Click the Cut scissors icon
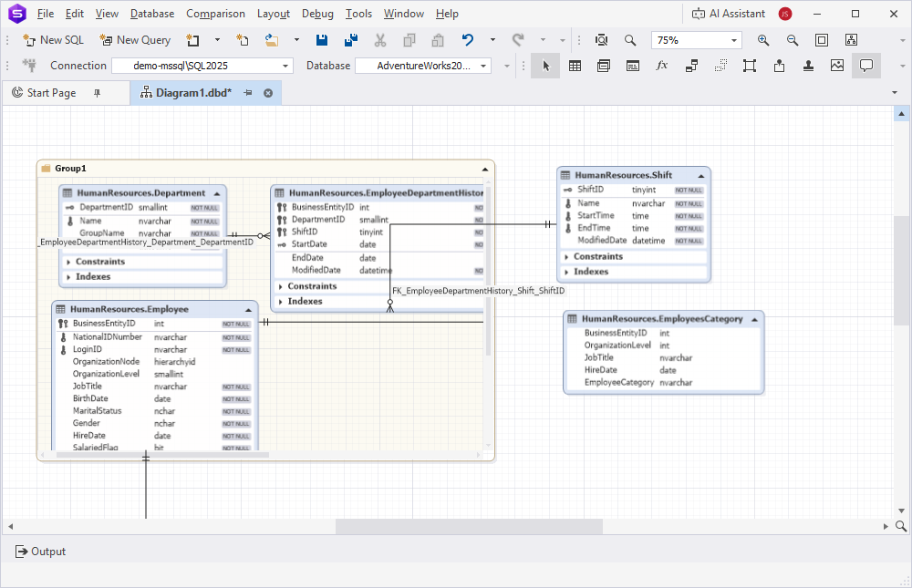The height and width of the screenshot is (588, 912). click(379, 40)
